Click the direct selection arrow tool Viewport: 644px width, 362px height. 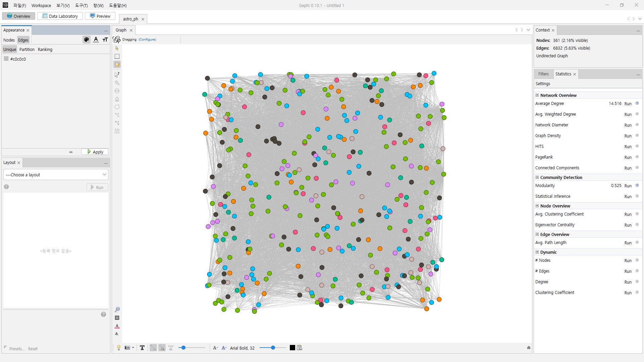(117, 48)
